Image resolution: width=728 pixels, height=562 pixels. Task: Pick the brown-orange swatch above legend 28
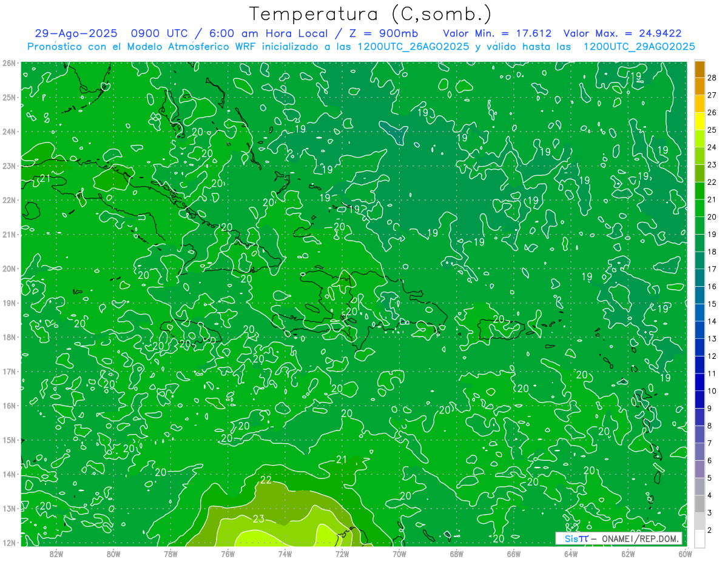[x=699, y=69]
